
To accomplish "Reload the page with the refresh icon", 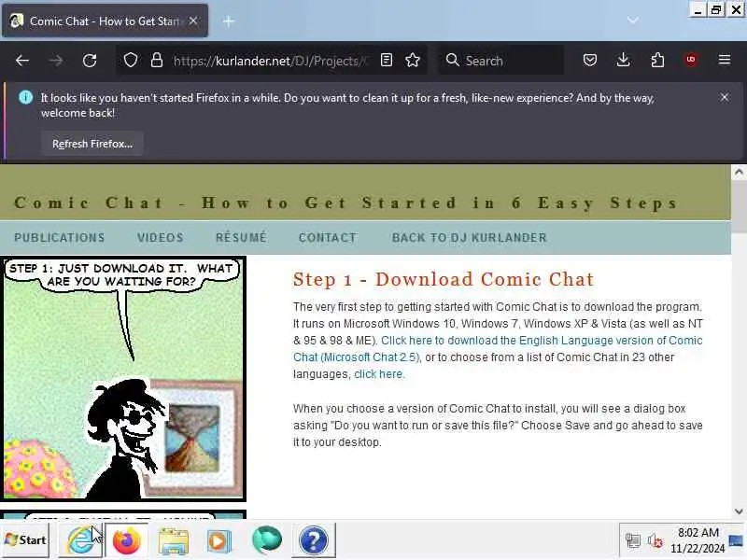I will pos(90,61).
